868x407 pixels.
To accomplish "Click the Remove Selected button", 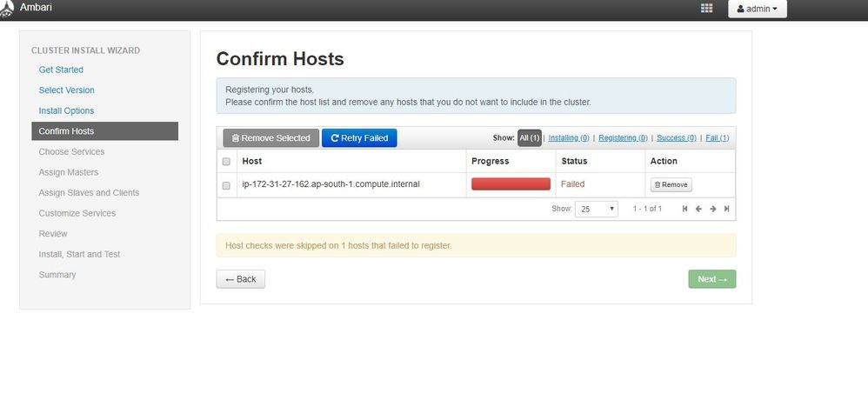I will tap(270, 138).
